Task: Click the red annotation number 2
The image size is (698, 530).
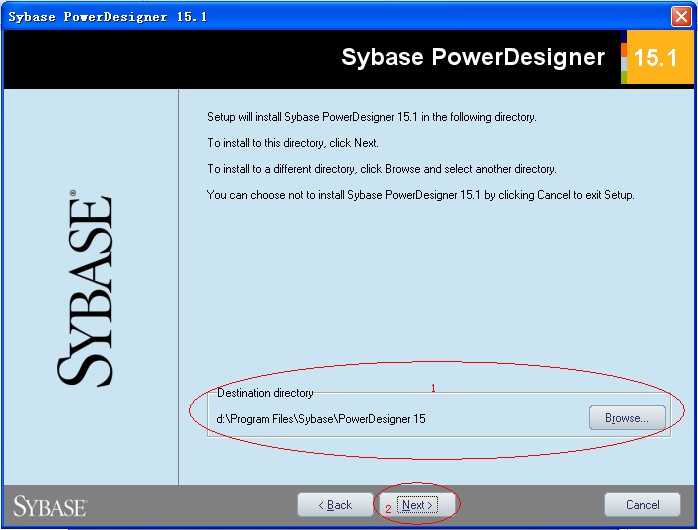Action: (388, 509)
